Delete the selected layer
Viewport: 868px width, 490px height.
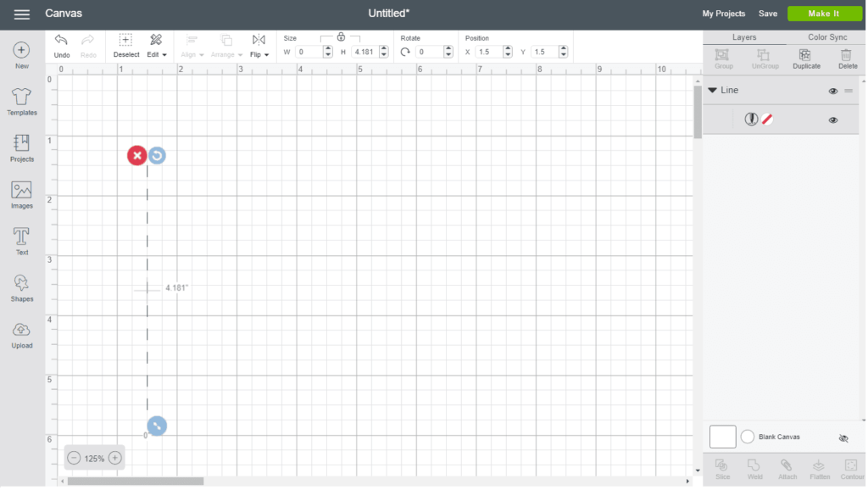[x=847, y=59]
